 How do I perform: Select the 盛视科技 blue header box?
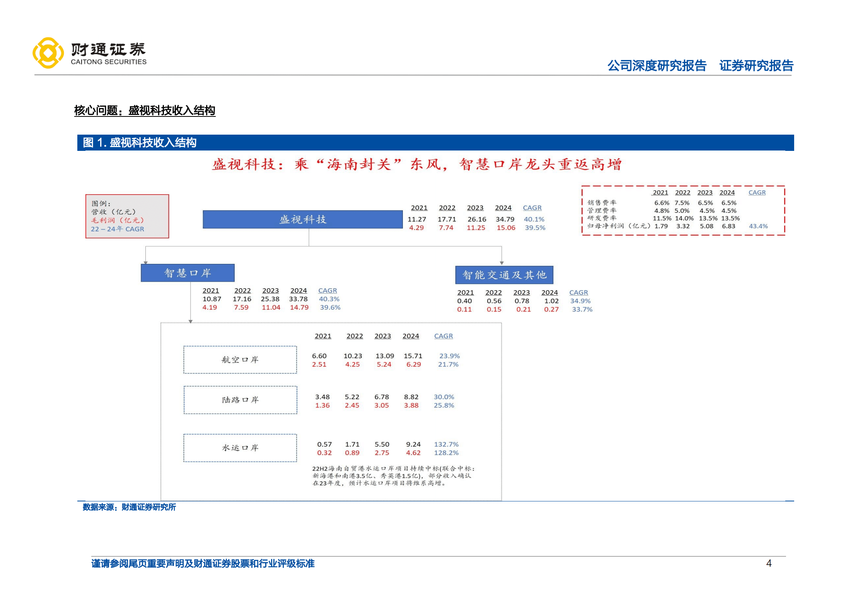(x=303, y=219)
